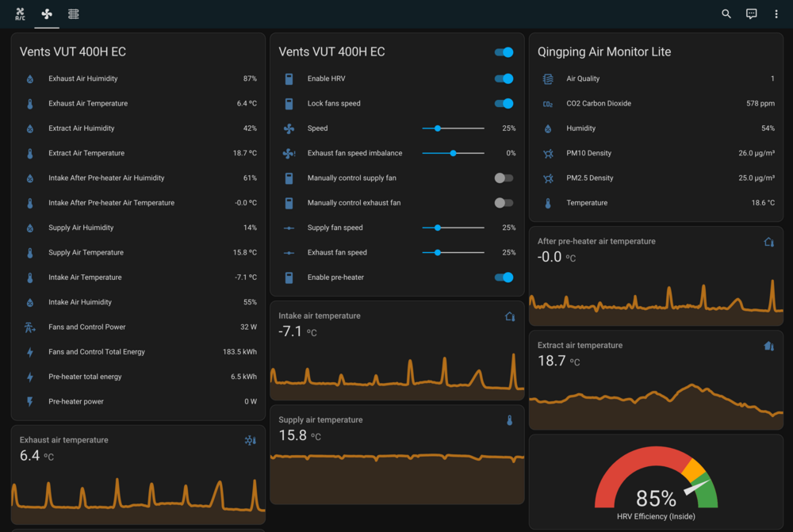The image size is (793, 532).
Task: Click the HRV Efficiency gauge
Action: coord(656,485)
